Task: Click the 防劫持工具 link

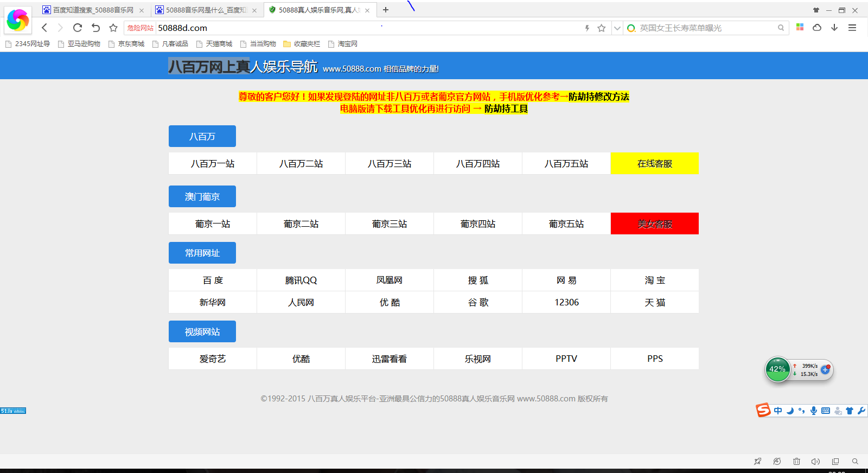Action: click(506, 108)
